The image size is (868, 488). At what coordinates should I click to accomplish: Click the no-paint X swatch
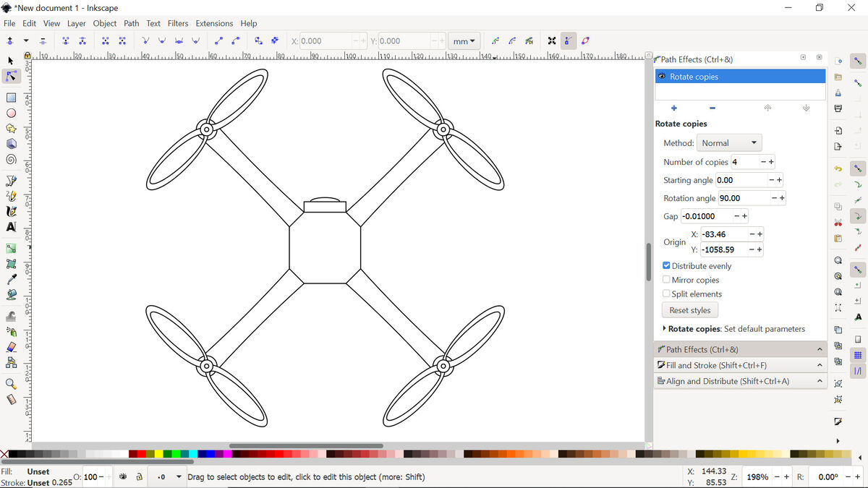click(x=4, y=454)
